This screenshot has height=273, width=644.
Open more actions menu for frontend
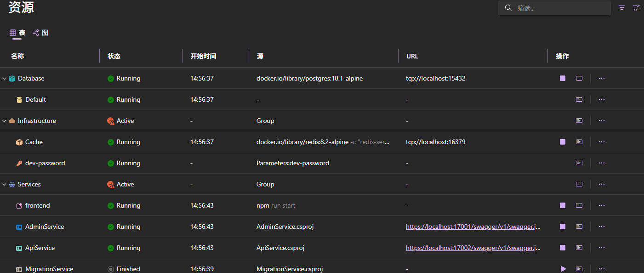602,205
